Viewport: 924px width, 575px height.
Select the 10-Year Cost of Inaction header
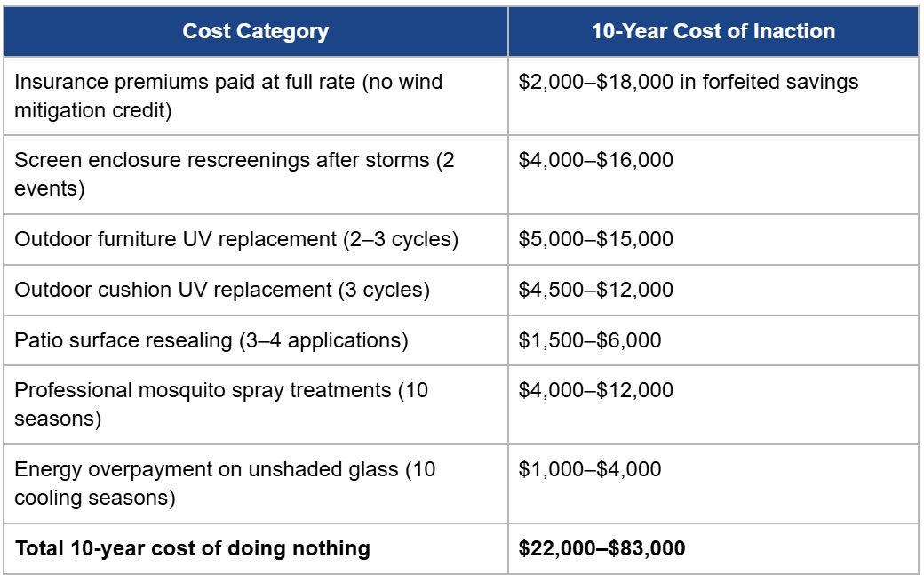pyautogui.click(x=713, y=31)
